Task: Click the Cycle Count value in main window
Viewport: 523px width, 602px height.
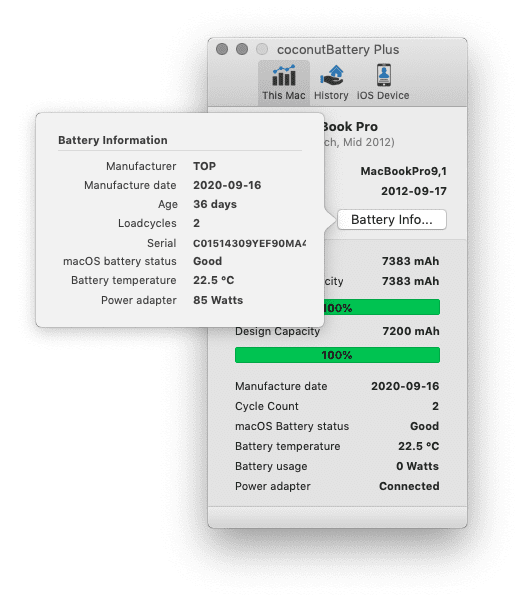Action: click(x=435, y=406)
